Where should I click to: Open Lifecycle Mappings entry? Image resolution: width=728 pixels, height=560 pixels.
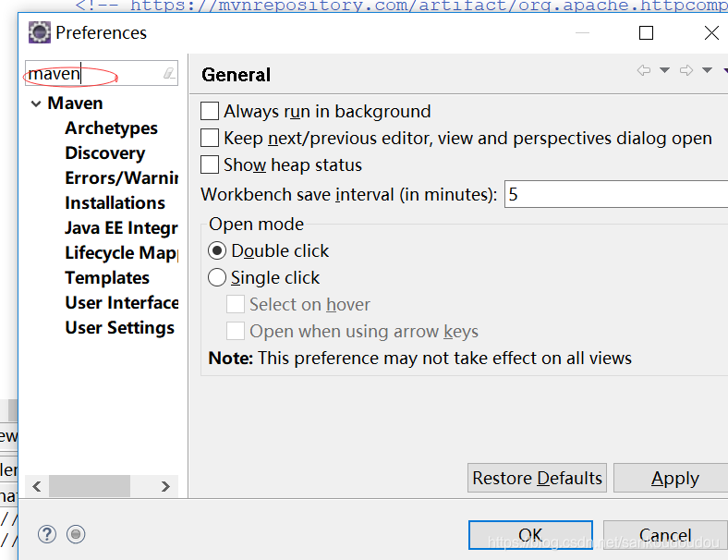[122, 253]
